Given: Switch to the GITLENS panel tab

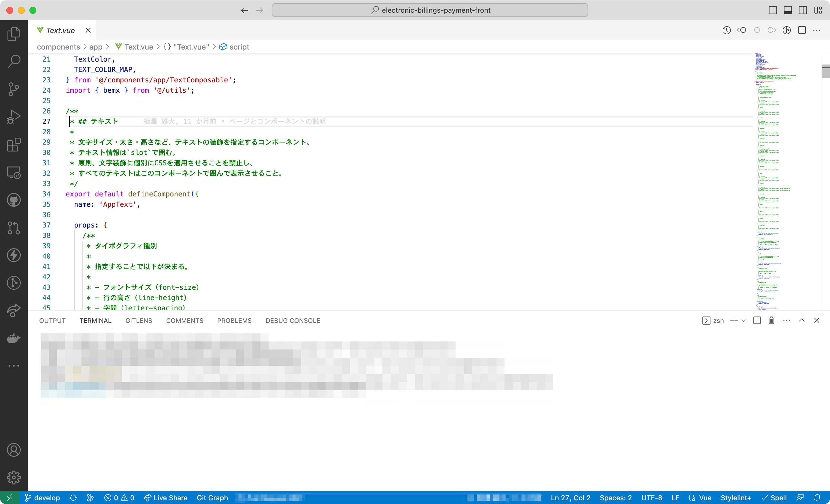Looking at the screenshot, I should coord(138,321).
